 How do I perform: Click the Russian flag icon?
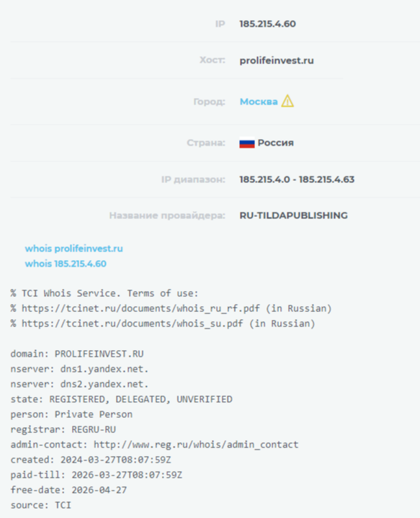tap(247, 143)
